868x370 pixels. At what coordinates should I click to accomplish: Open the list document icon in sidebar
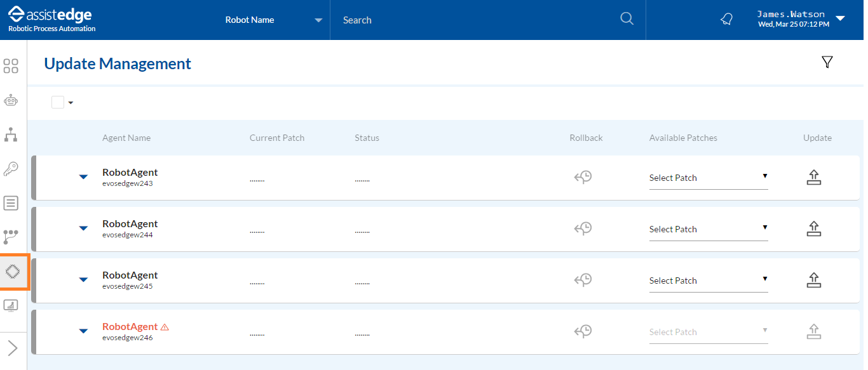(11, 203)
